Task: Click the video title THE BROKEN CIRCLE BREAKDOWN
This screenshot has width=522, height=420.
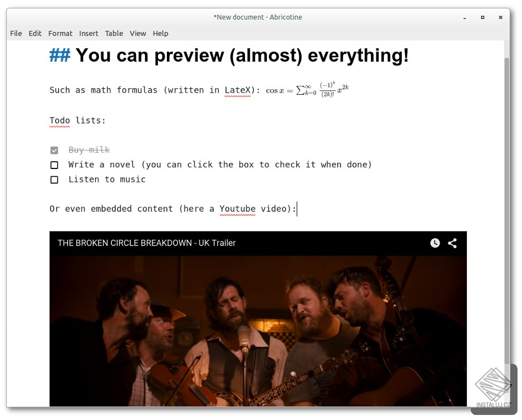Action: 147,243
